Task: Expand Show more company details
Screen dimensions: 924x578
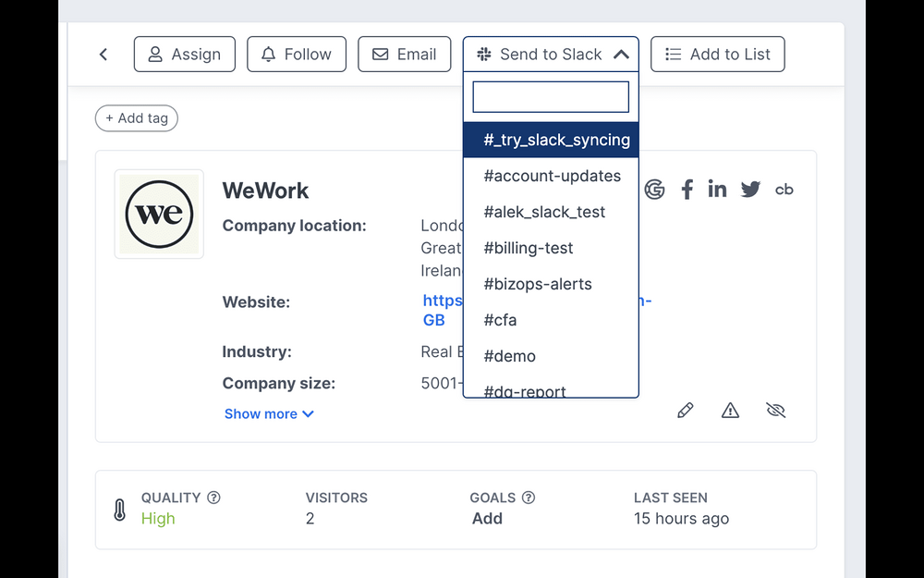Action: [269, 414]
